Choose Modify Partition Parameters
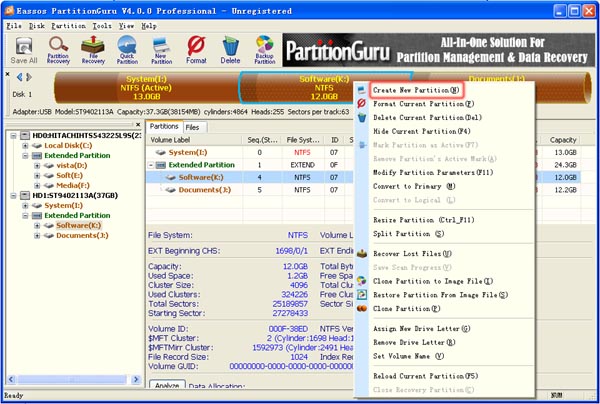The height and width of the screenshot is (404, 600). click(433, 173)
